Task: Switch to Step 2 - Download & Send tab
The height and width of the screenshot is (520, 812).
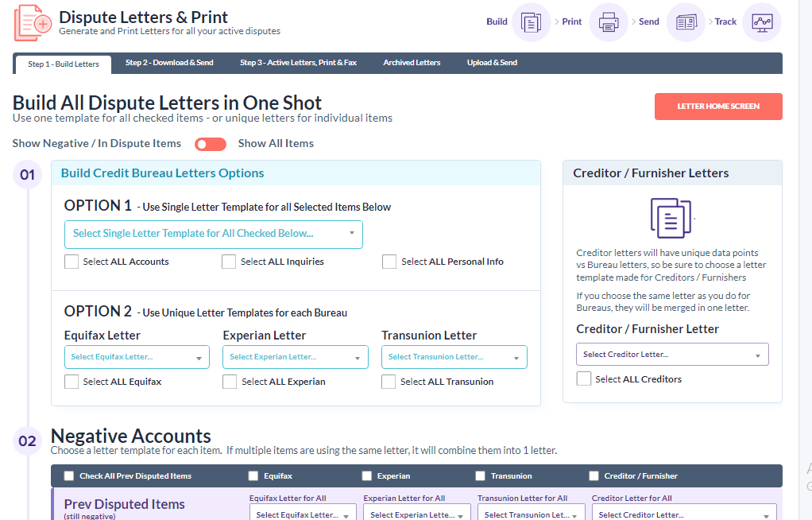Action: (169, 61)
